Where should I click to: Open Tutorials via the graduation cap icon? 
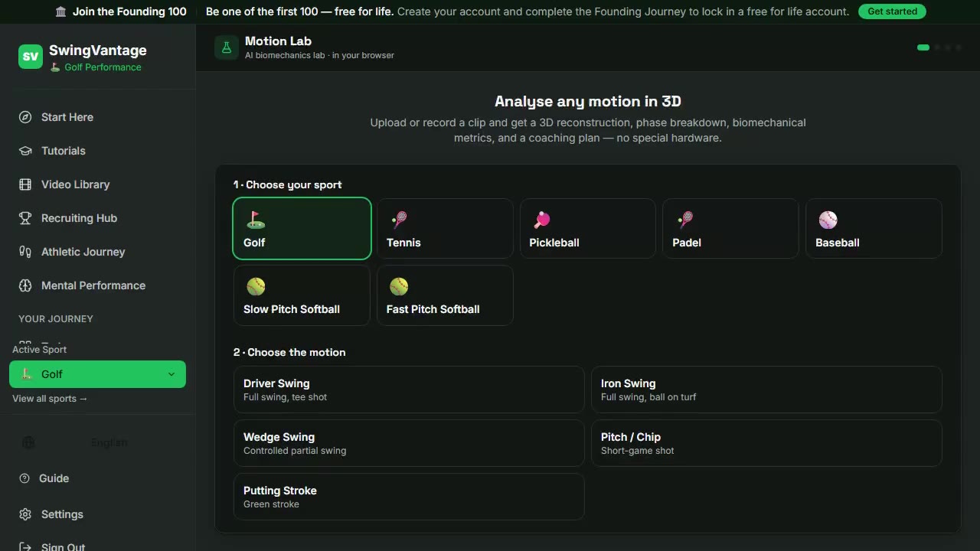coord(25,151)
